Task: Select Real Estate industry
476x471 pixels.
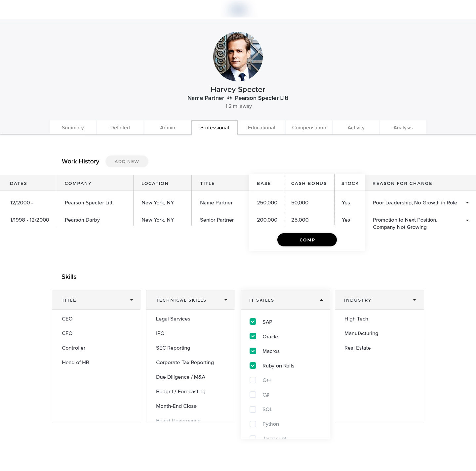Action: tap(358, 348)
